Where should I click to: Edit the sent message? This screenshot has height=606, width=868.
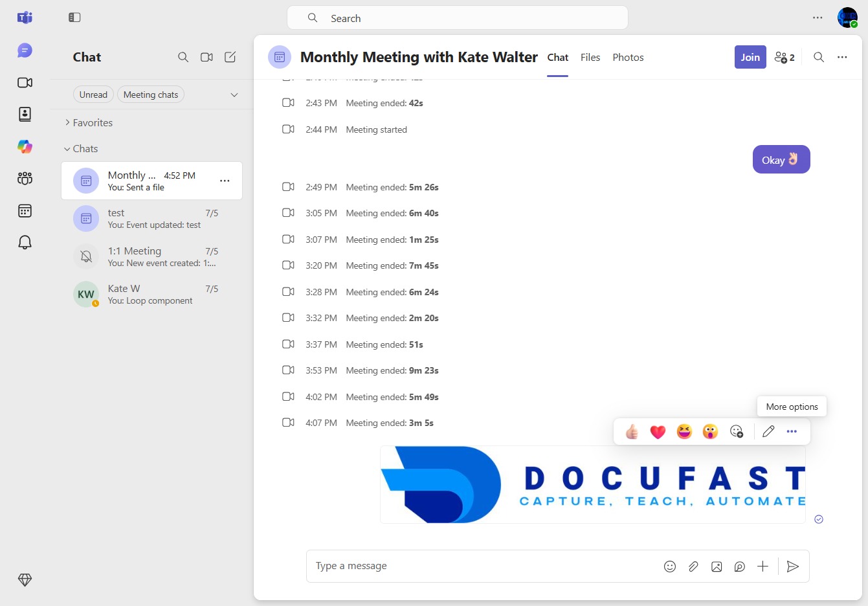(x=768, y=431)
